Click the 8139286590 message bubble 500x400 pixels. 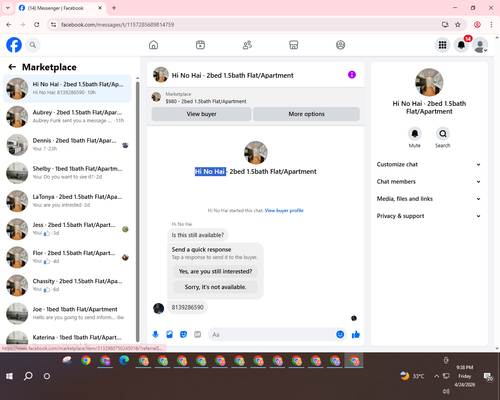tap(187, 307)
